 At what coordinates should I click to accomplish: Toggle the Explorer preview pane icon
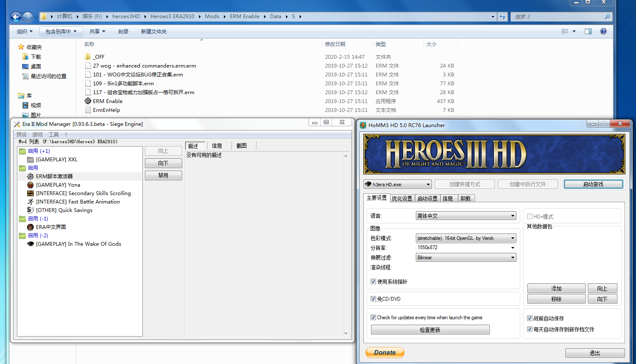588,31
